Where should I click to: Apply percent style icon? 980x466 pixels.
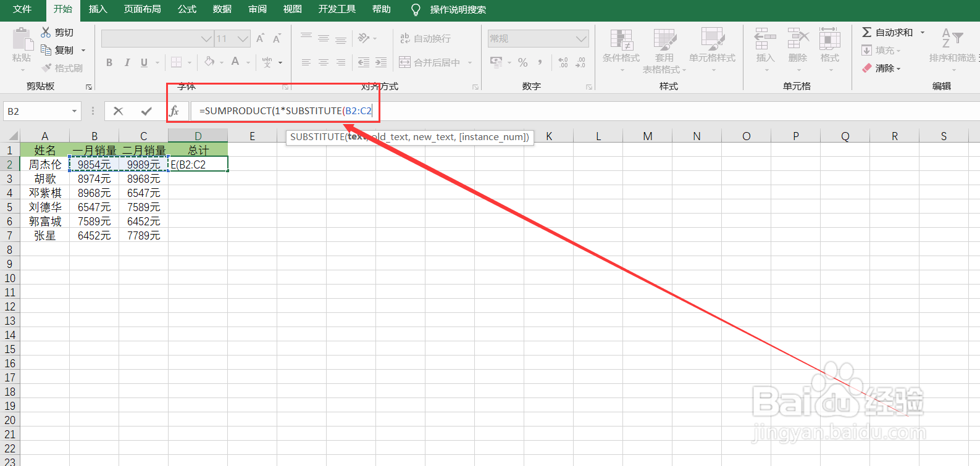point(523,62)
